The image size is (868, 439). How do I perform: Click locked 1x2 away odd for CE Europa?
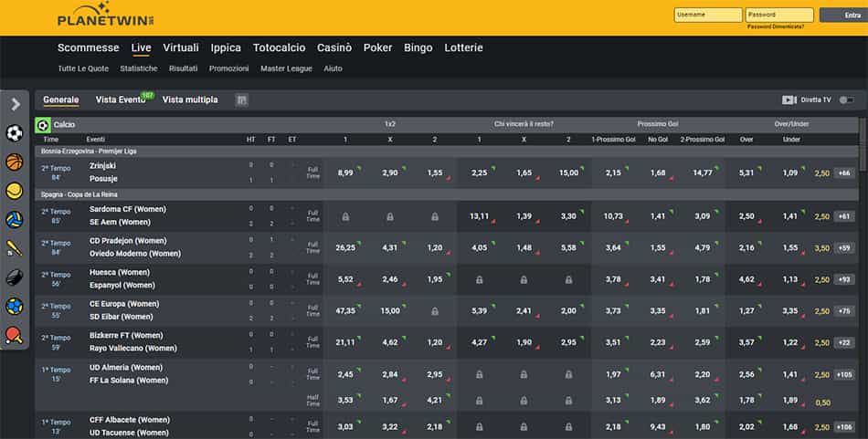pos(435,311)
